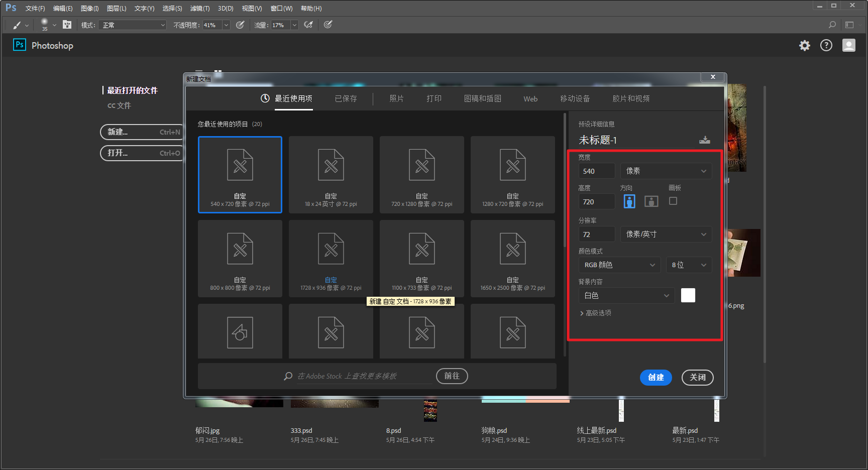The height and width of the screenshot is (470, 868).
Task: Open color mode dropdown RGB 颜色
Action: pyautogui.click(x=620, y=265)
